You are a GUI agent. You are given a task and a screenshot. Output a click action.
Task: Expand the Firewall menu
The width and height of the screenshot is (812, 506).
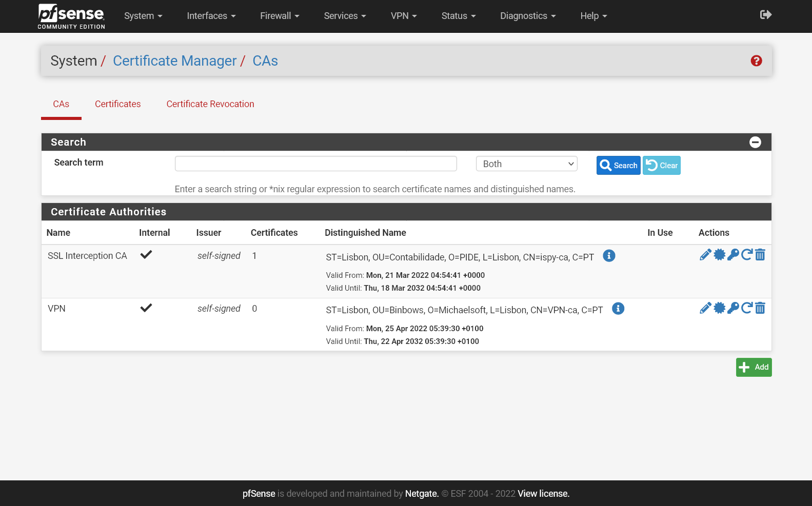[x=280, y=16]
